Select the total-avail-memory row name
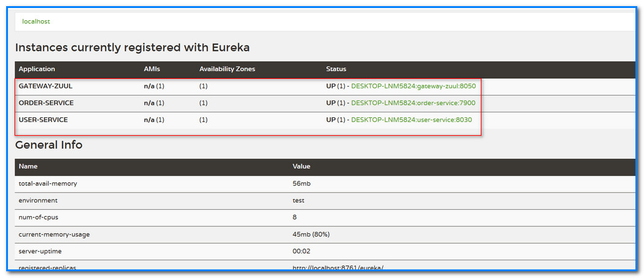 click(48, 183)
